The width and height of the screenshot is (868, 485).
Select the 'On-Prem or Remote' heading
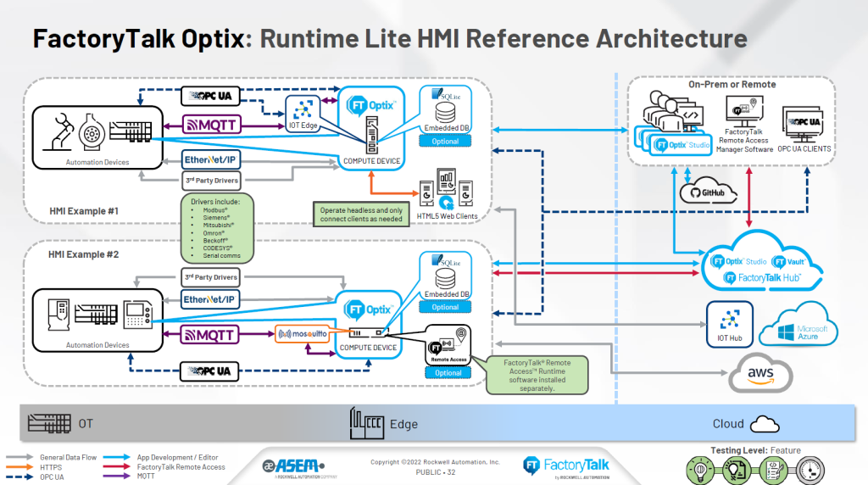tap(732, 84)
